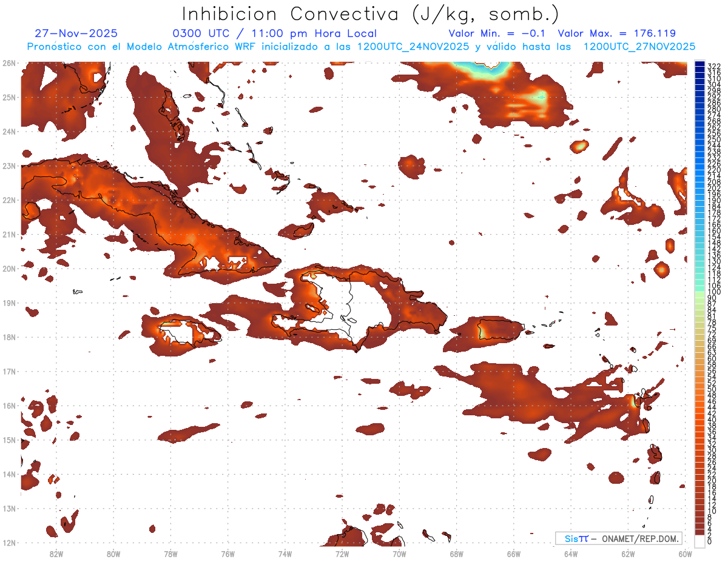Click the 70W longitude label

399,553
